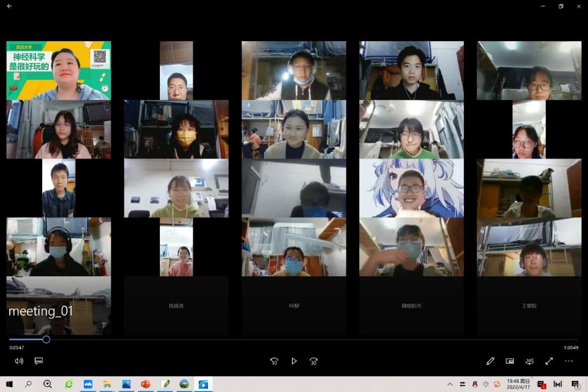The height and width of the screenshot is (392, 588).
Task: Open File Explorer from taskbar
Action: [107, 384]
